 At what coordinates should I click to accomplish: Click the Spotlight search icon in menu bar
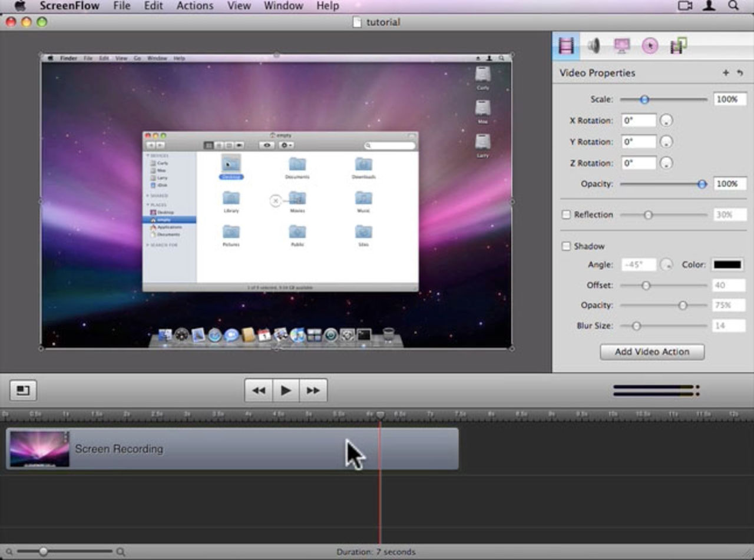click(733, 6)
